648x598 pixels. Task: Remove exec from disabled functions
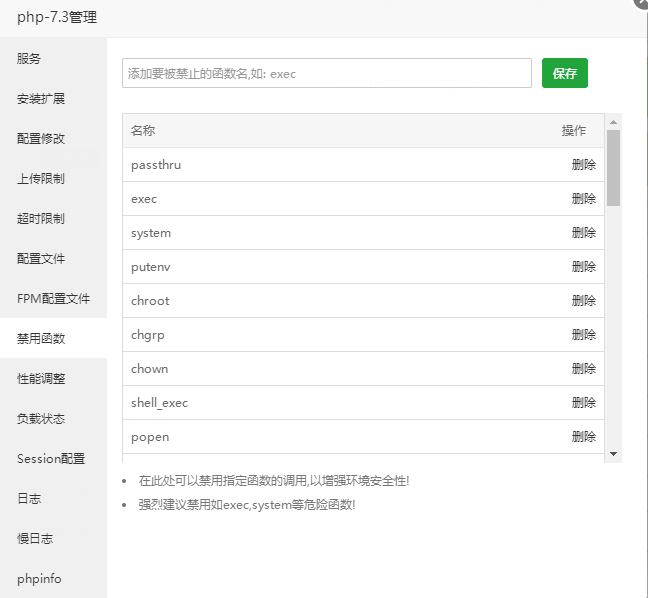pos(583,199)
